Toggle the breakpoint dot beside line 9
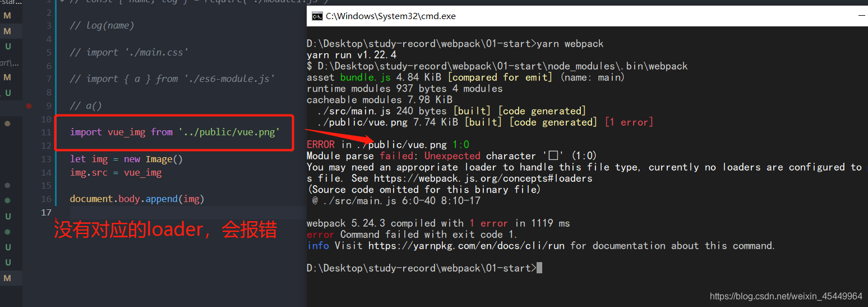 (x=29, y=106)
